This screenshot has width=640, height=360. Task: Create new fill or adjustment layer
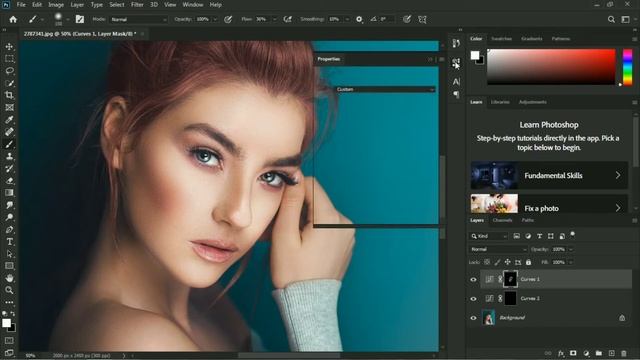point(586,353)
